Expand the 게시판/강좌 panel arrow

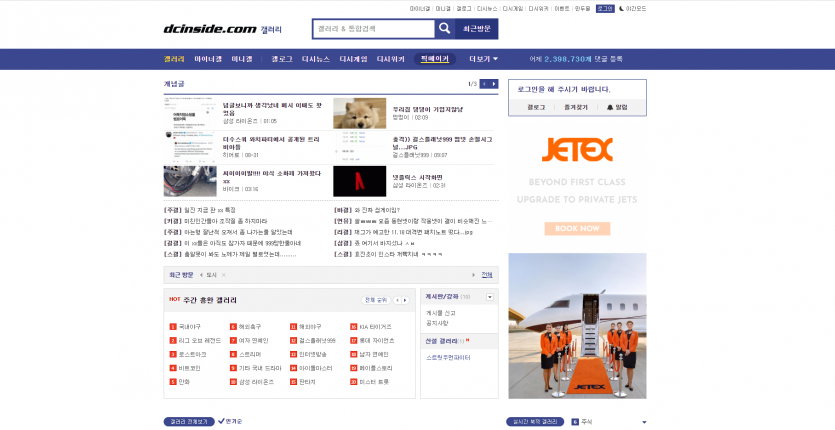(x=490, y=297)
